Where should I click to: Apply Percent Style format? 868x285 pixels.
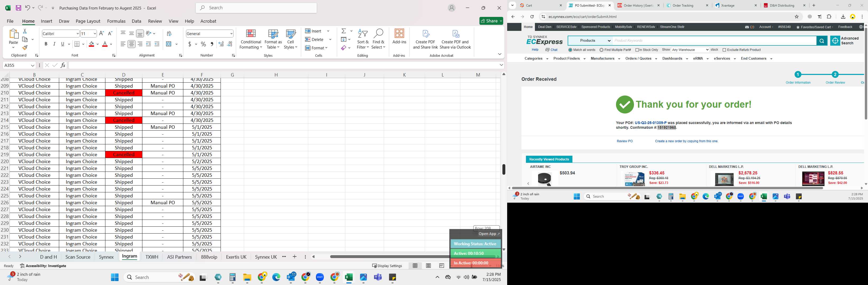pos(203,44)
